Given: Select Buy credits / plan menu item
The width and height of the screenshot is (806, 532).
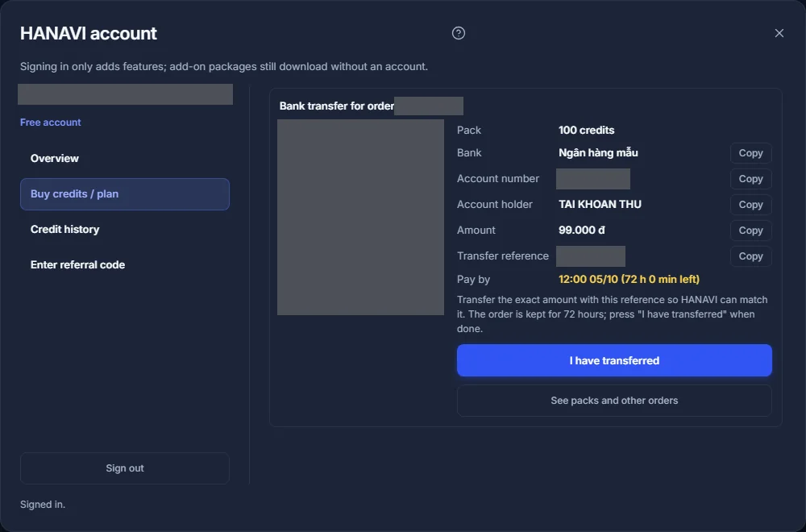Looking at the screenshot, I should click(x=124, y=194).
